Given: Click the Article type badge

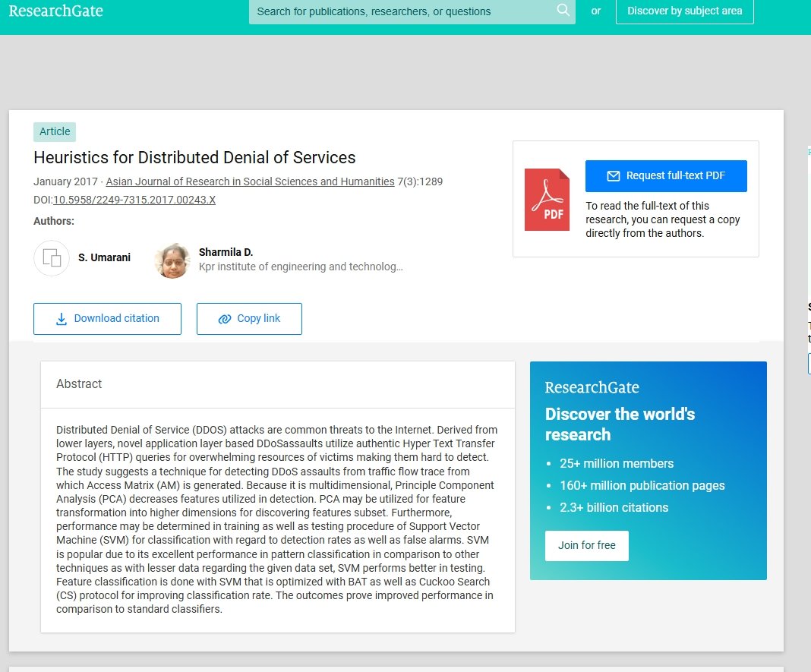Looking at the screenshot, I should point(55,131).
